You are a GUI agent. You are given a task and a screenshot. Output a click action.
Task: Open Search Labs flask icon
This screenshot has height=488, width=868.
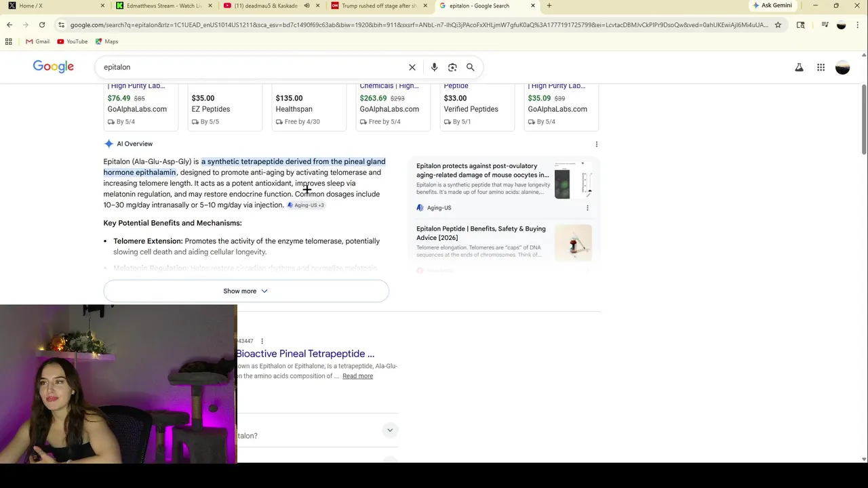[x=799, y=67]
